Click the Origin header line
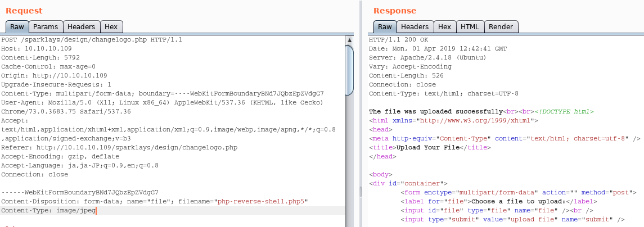The height and width of the screenshot is (227, 644). tap(54, 75)
